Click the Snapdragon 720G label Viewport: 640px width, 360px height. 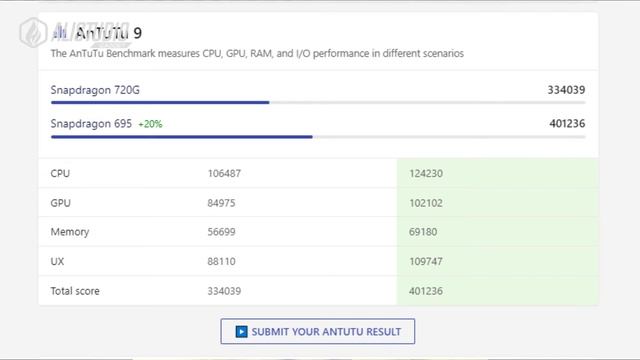coord(95,90)
